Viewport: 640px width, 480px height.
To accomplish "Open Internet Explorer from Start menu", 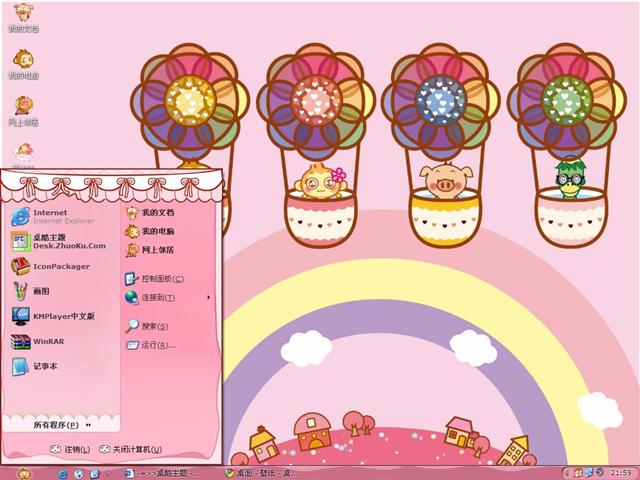I will (53, 216).
